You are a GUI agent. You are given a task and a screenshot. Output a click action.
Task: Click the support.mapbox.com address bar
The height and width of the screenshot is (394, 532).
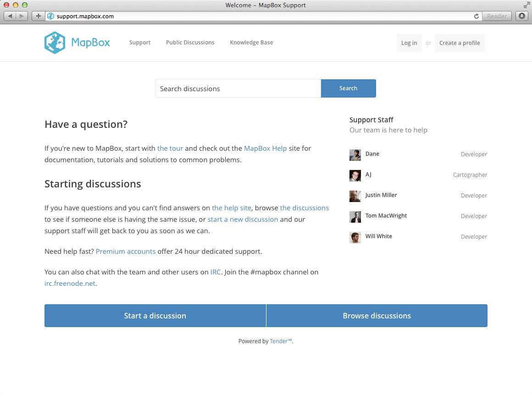[x=264, y=16]
